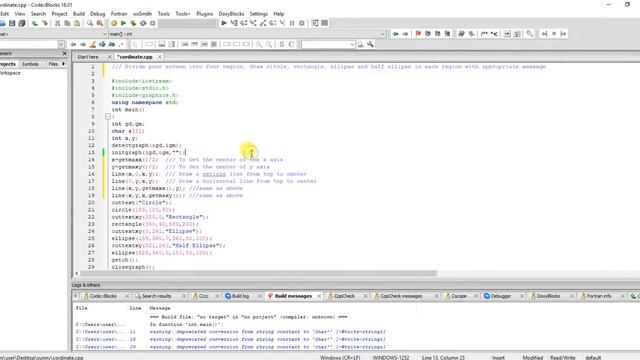Switch to the Files tab
The height and width of the screenshot is (360, 640).
(53, 64)
